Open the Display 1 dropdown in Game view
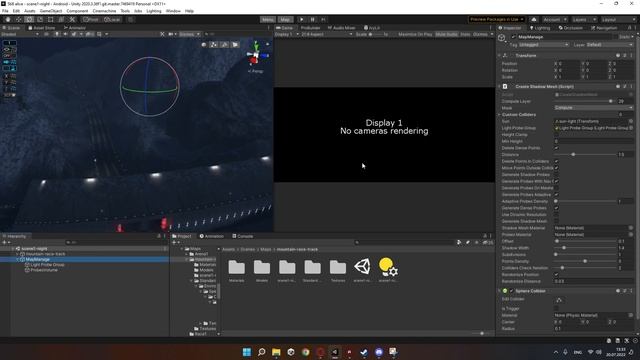Viewport: 640px width, 360px height. point(287,34)
